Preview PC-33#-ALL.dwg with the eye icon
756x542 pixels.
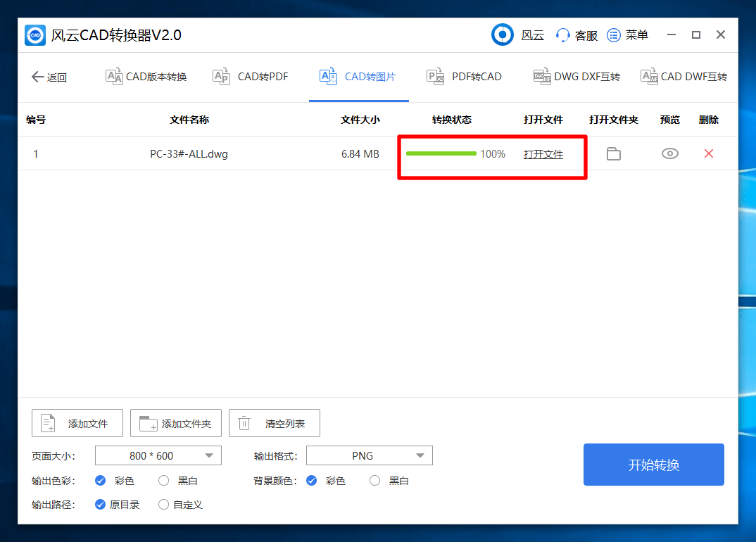[669, 153]
